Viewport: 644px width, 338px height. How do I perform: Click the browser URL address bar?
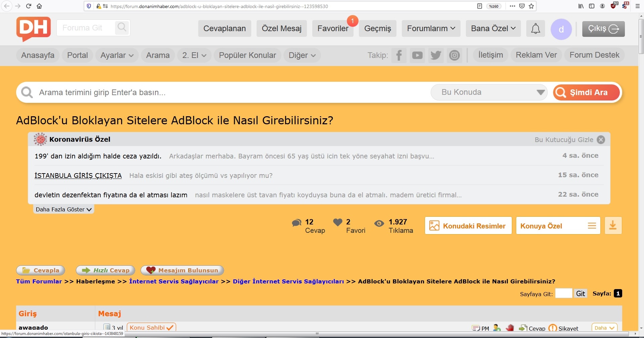click(x=292, y=6)
